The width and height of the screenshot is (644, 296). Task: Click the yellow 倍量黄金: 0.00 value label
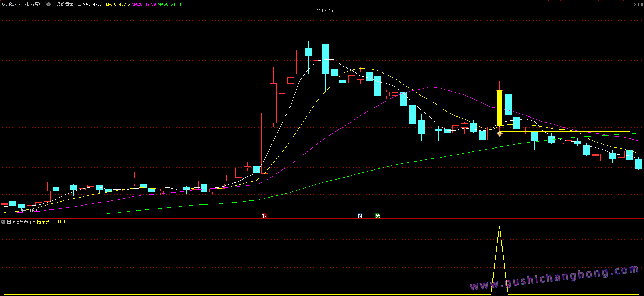pyautogui.click(x=51, y=222)
